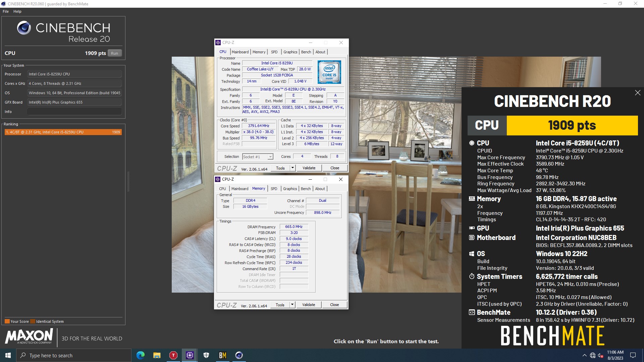
Task: Click Tools button in lower CPU-Z window
Action: click(280, 305)
